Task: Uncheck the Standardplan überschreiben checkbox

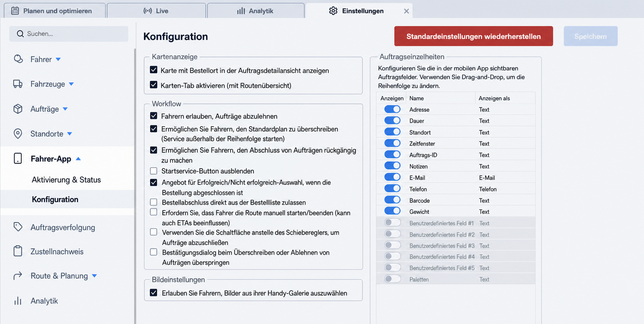Action: coord(154,129)
